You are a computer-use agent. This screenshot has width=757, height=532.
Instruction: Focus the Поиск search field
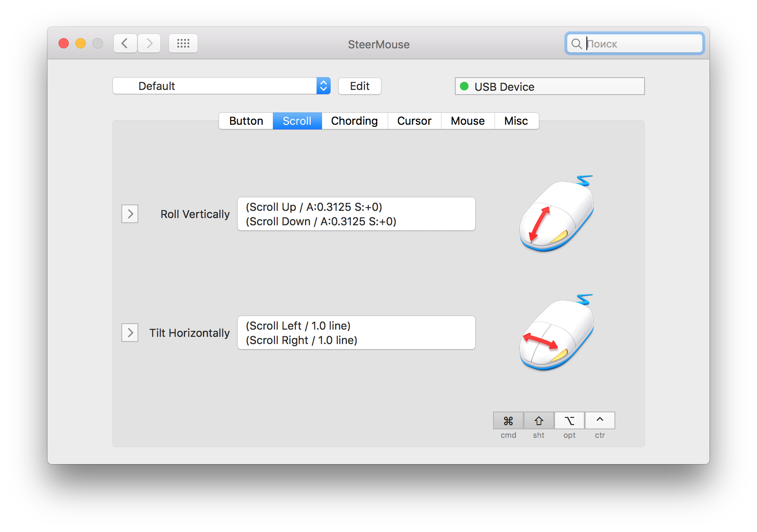635,44
